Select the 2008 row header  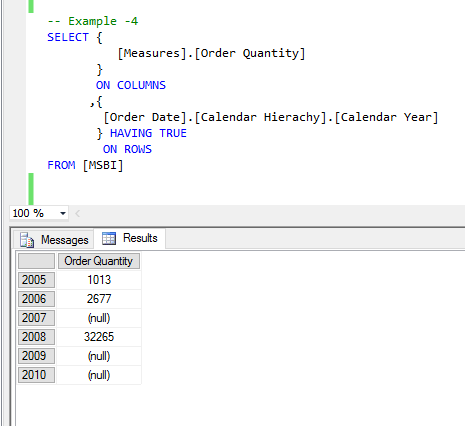[36, 337]
